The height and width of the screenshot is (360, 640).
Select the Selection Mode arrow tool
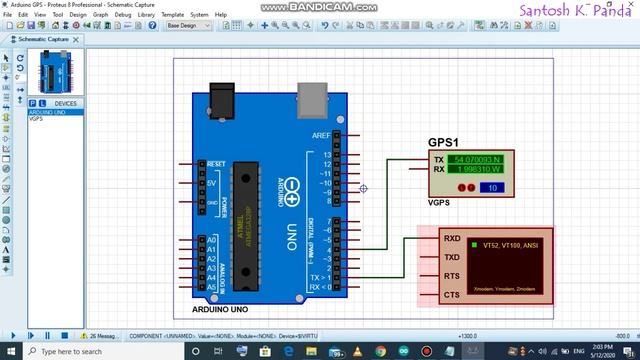(6, 58)
